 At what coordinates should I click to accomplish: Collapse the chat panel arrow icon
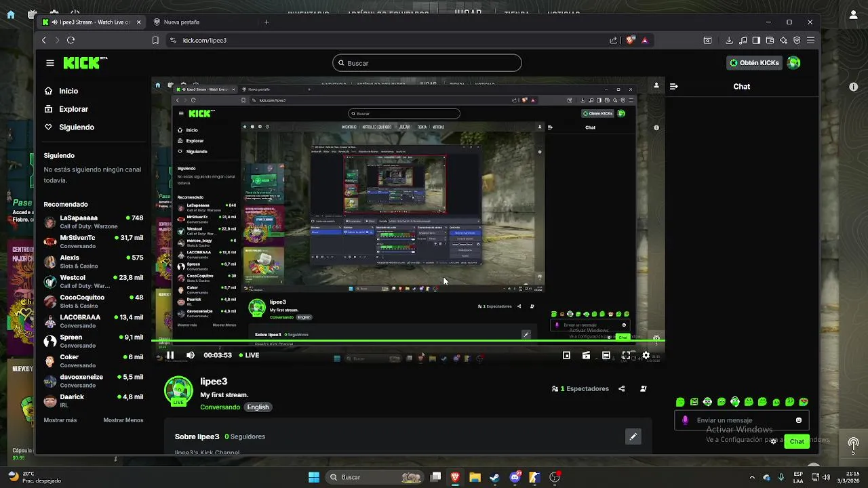[673, 87]
